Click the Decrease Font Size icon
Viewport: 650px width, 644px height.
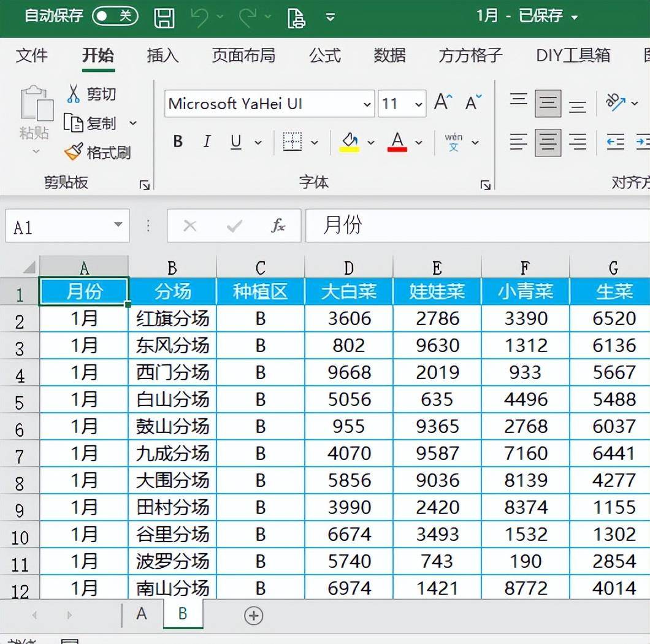[473, 102]
